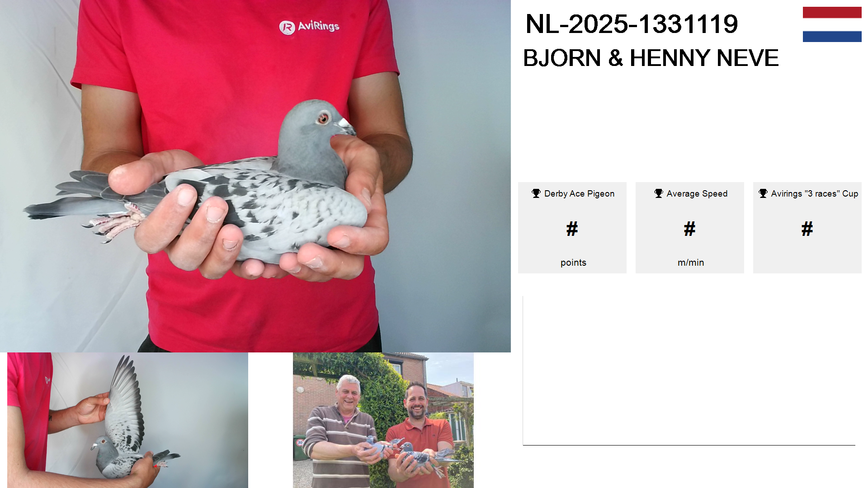The height and width of the screenshot is (488, 868).
Task: Click the points label under Derby Ace Pigeon
Action: (573, 263)
